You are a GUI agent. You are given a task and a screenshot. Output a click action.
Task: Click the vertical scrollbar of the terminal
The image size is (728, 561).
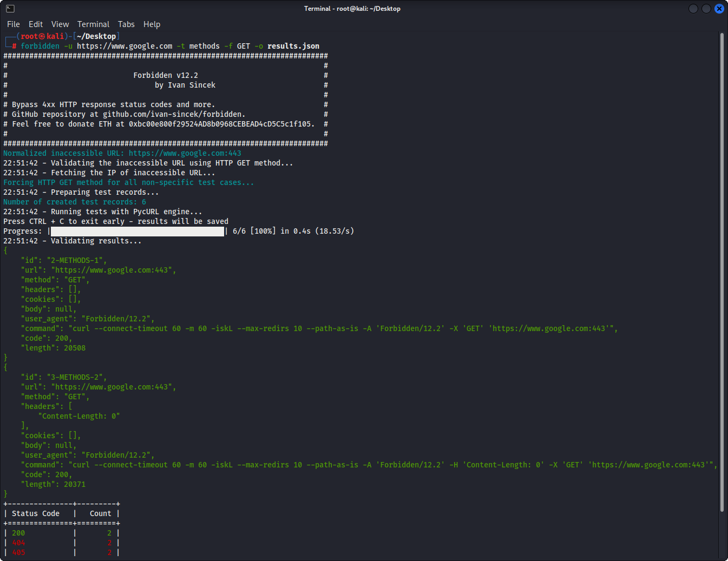[722, 270]
